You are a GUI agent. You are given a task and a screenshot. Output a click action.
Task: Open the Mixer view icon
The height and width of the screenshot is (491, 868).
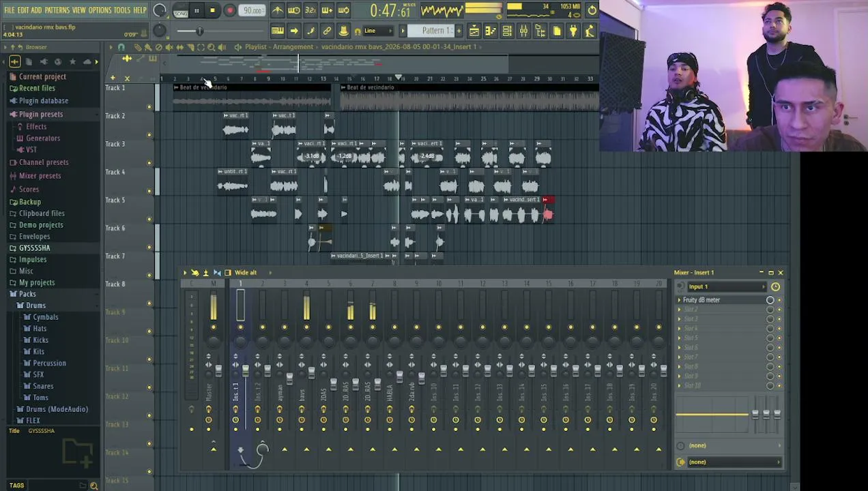(x=523, y=31)
